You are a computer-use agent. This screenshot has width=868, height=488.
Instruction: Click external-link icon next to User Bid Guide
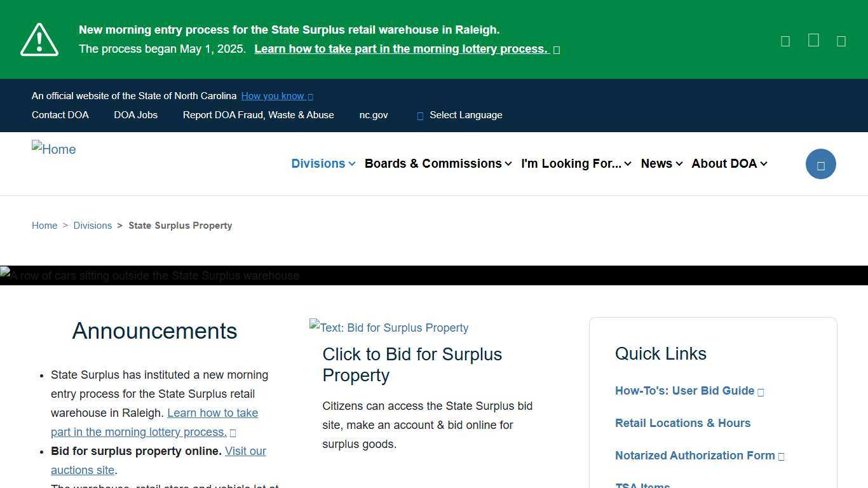point(761,391)
